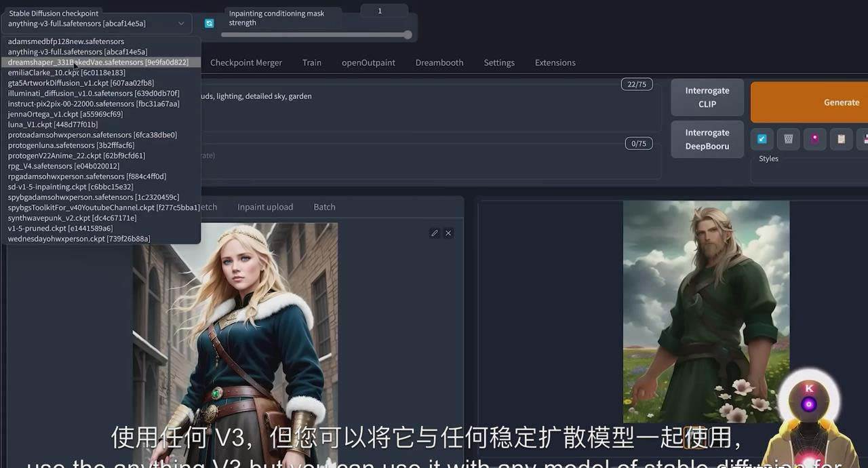Open the Extensions tab
This screenshot has height=468, width=868.
point(555,62)
